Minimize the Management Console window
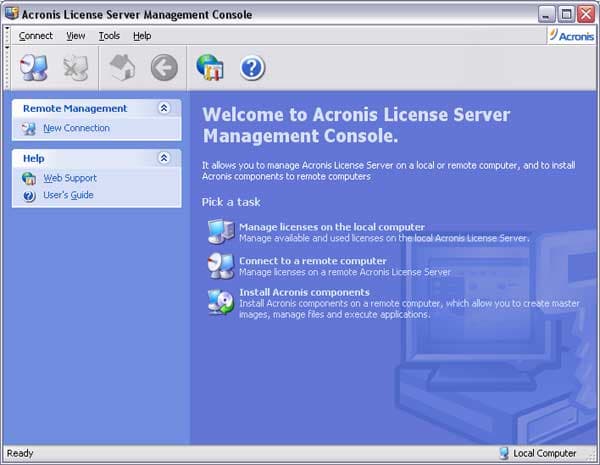The width and height of the screenshot is (600, 465). (546, 15)
